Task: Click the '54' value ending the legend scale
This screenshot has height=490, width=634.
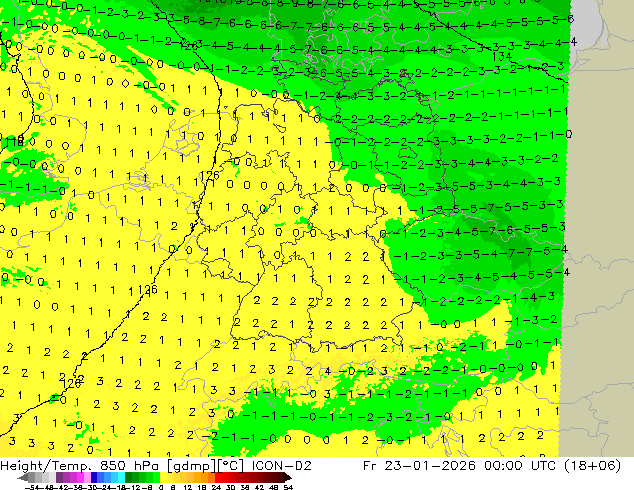Action: pyautogui.click(x=288, y=487)
